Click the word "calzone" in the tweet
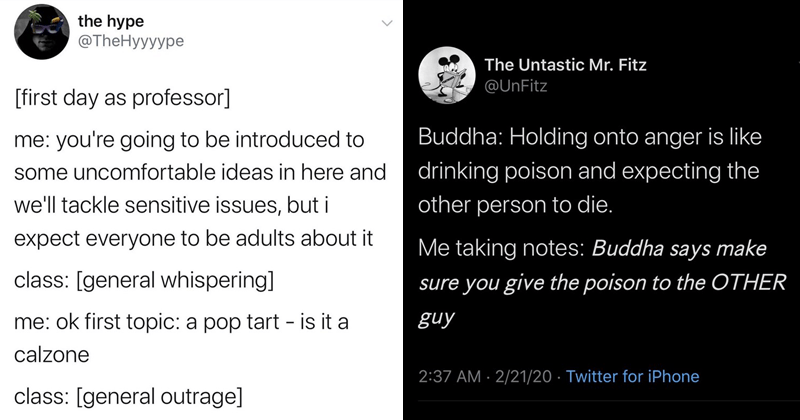Screen dimensions: 800x420 [50, 355]
